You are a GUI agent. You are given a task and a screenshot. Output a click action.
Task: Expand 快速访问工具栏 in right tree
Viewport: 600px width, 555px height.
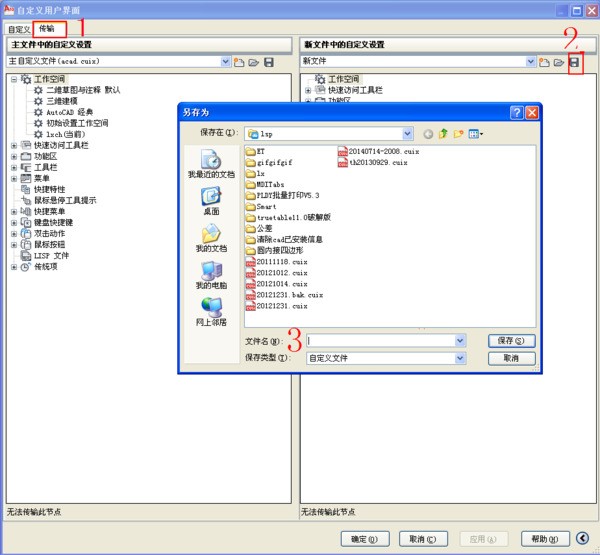(x=308, y=90)
